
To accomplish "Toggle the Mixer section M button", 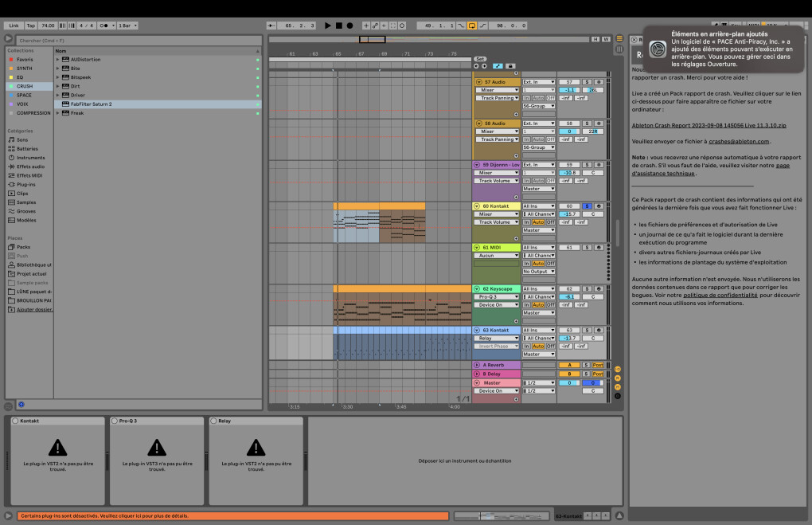I will point(618,386).
